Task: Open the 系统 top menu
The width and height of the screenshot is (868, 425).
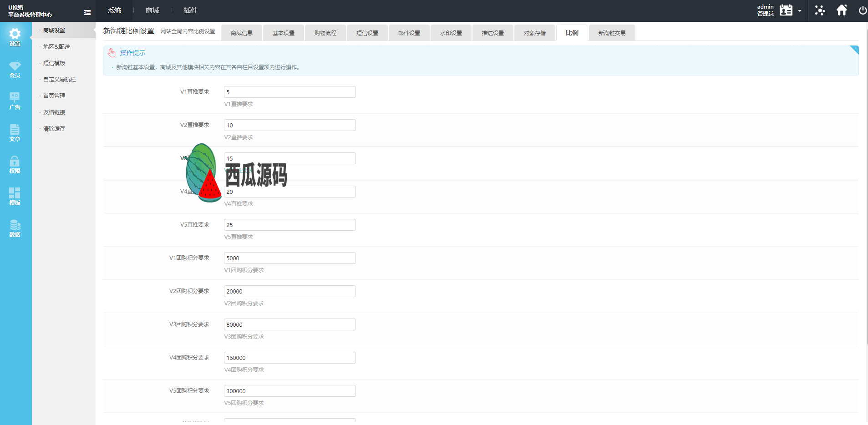Action: click(x=114, y=10)
